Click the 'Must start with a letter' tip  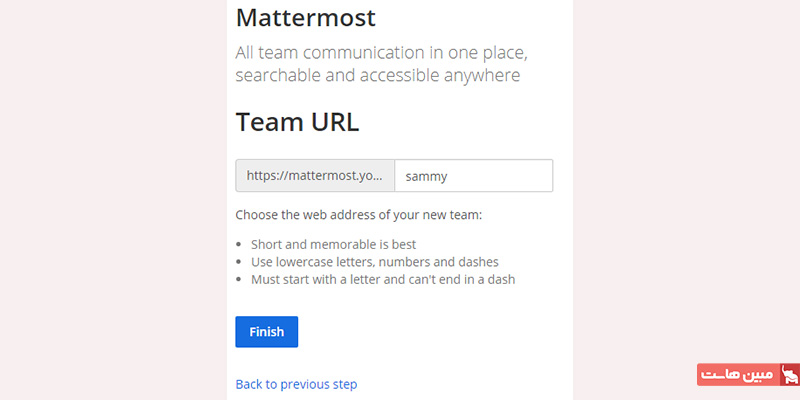[382, 279]
